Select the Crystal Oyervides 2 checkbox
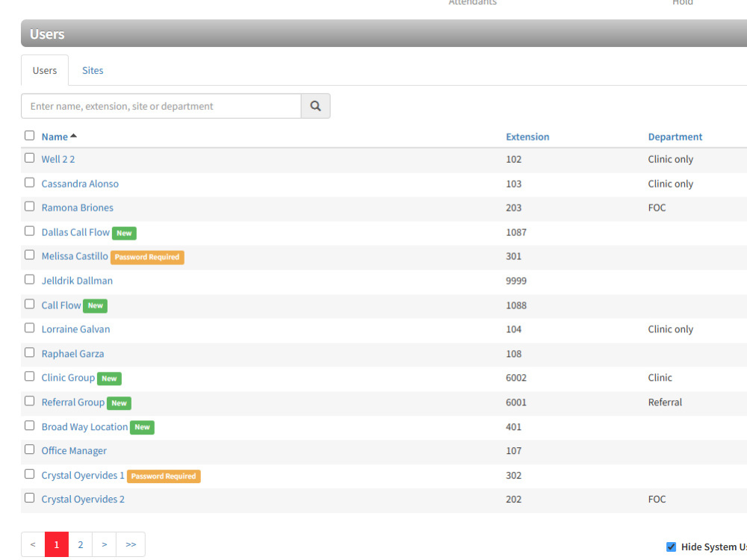 pos(30,498)
